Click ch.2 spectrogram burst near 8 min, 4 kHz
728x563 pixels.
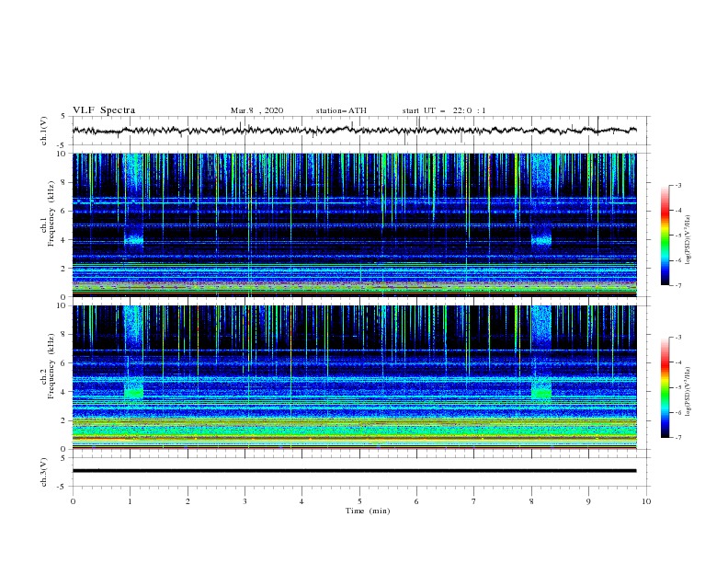pos(540,392)
